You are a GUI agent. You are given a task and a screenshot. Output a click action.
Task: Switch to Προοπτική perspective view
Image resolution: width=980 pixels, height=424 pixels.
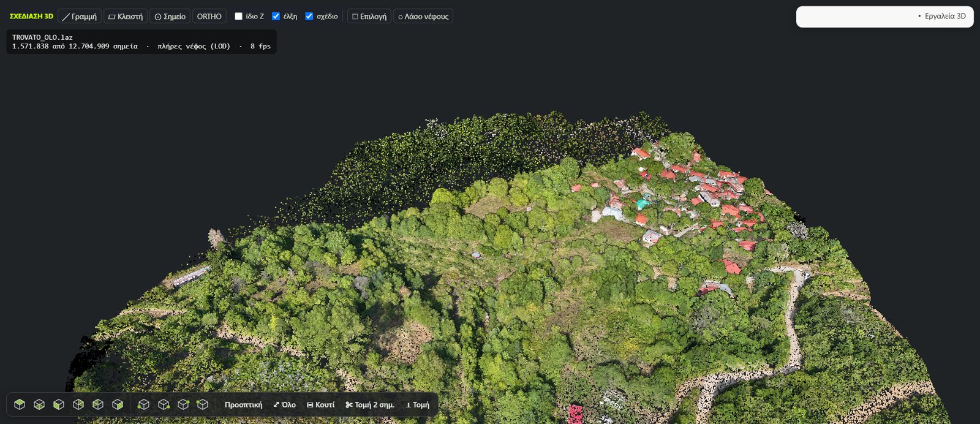pos(243,404)
